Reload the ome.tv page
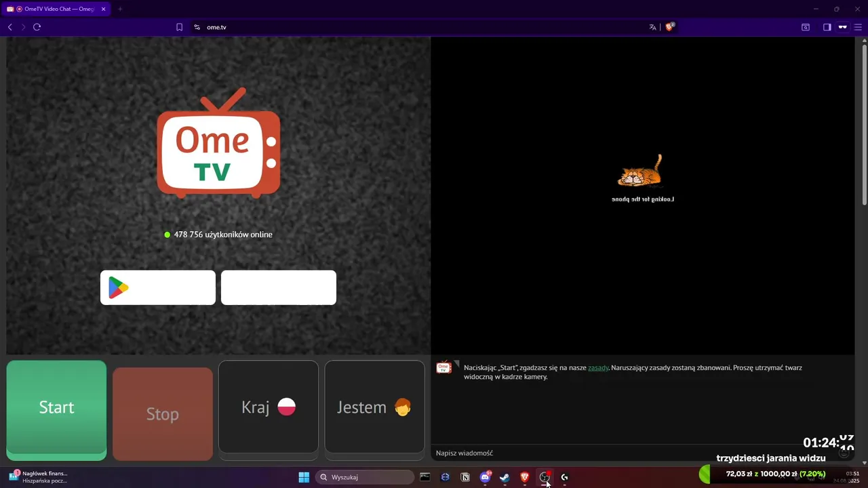868x488 pixels. click(x=37, y=27)
